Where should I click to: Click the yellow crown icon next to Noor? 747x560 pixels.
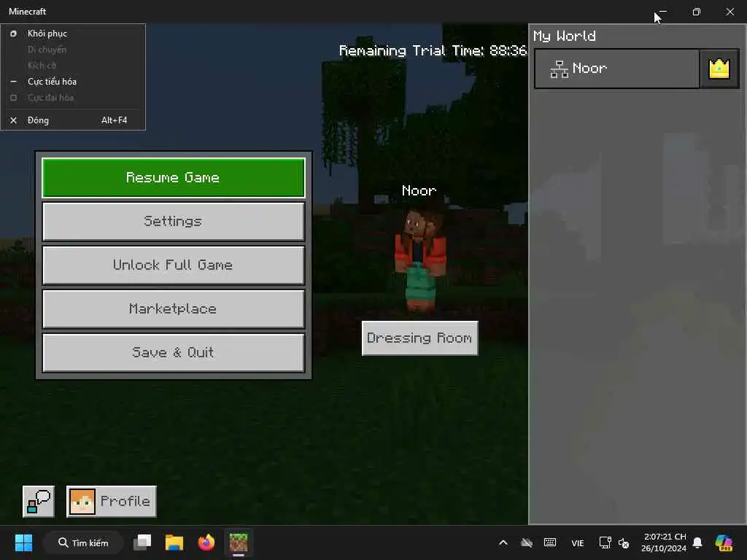(x=719, y=69)
